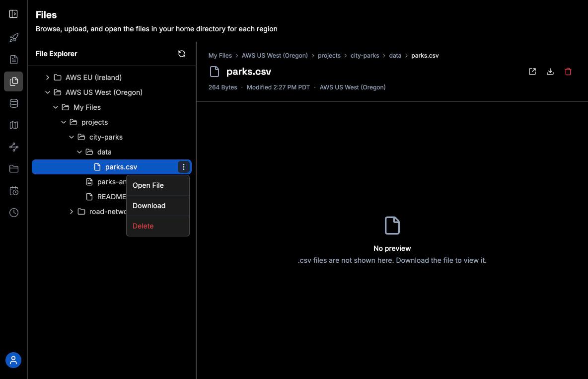Collapse the data folder chevron
The height and width of the screenshot is (379, 588).
click(x=79, y=152)
